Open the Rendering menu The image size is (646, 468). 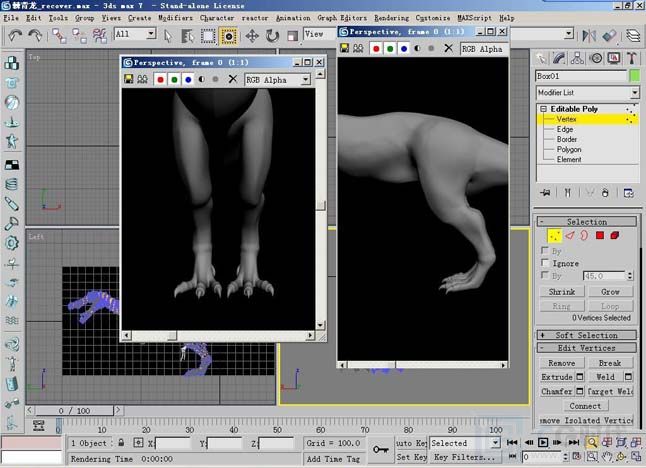coord(391,18)
